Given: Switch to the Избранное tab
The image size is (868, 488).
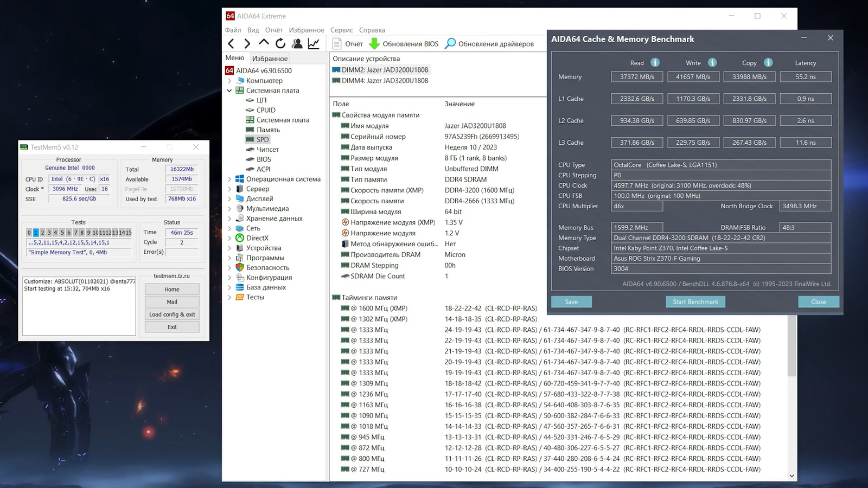Looking at the screenshot, I should [270, 59].
